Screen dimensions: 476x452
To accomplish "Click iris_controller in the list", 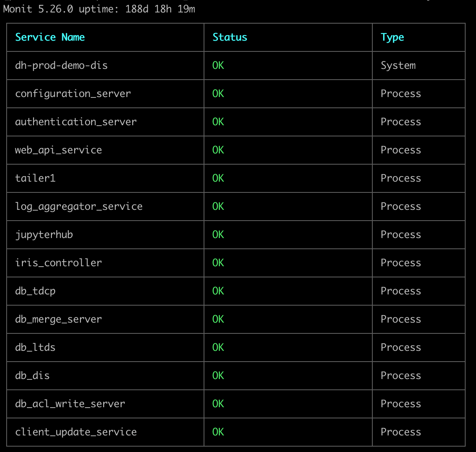I will 58,263.
